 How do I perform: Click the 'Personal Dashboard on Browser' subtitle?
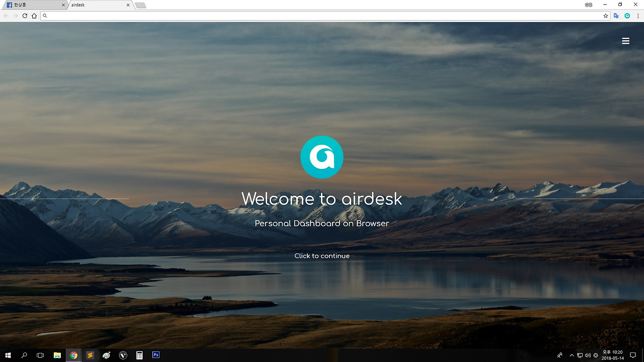(322, 223)
